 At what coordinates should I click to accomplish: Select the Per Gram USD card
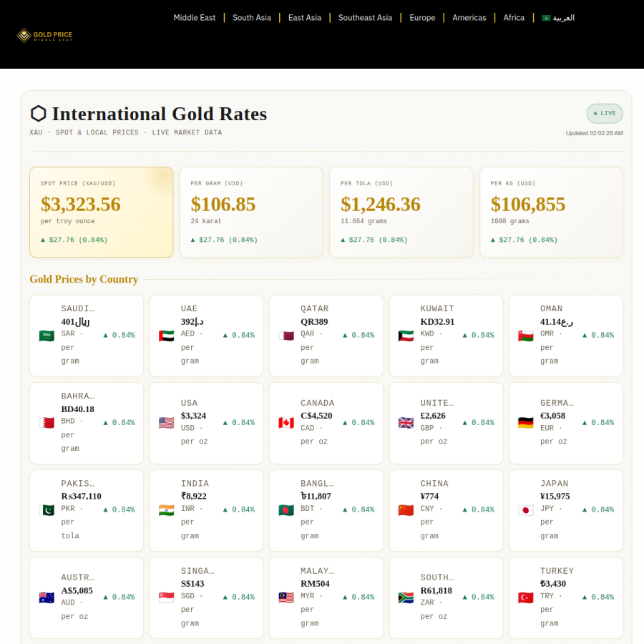[x=251, y=212]
